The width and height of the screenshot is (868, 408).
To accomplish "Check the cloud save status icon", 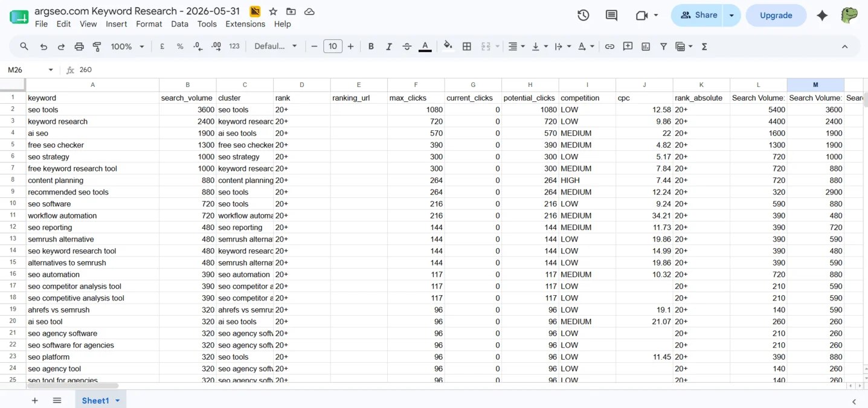I will (309, 11).
